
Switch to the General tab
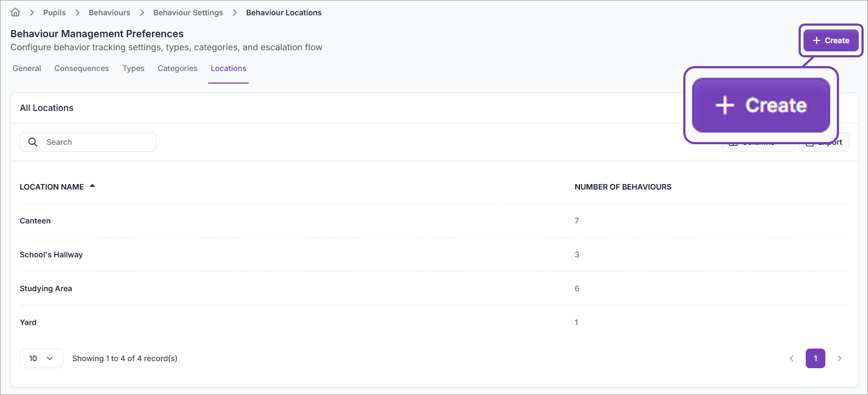point(27,68)
